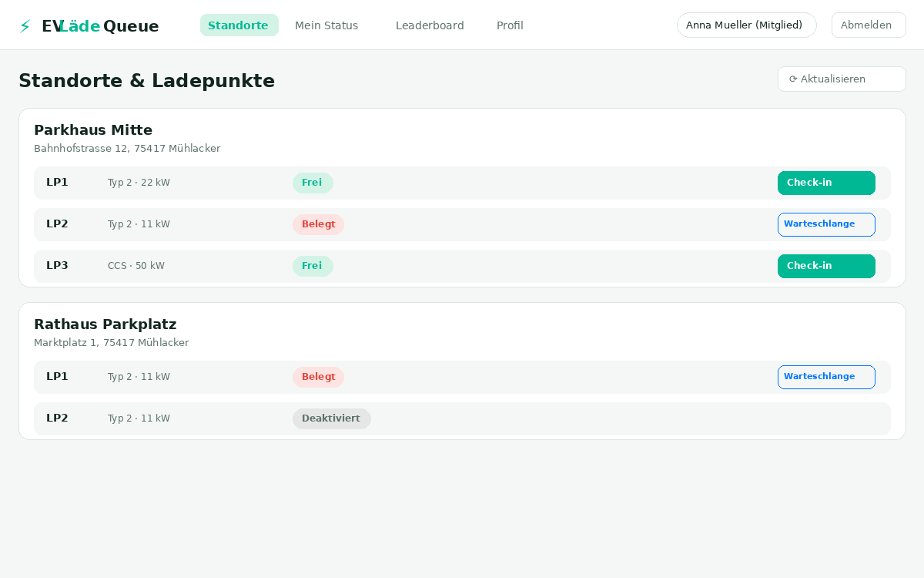Click the Anna Mueller (Mitglied) user badge
The width and height of the screenshot is (924, 578).
tap(746, 25)
